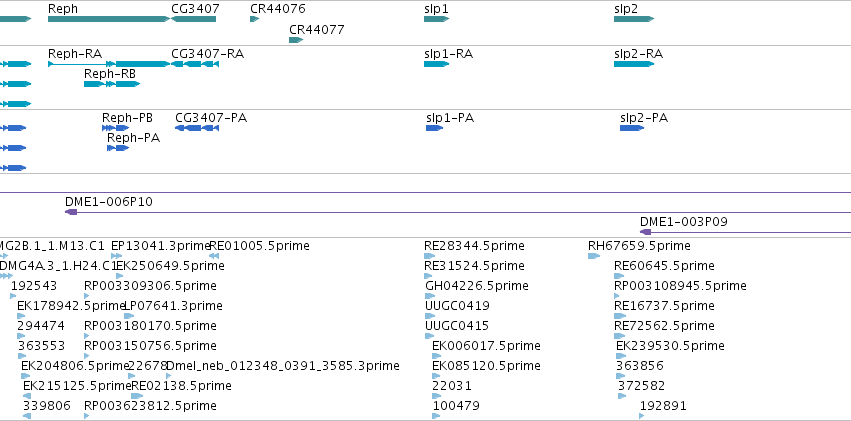The height and width of the screenshot is (421, 851).
Task: Click the slp1-RA transcript bar
Action: 436,64
